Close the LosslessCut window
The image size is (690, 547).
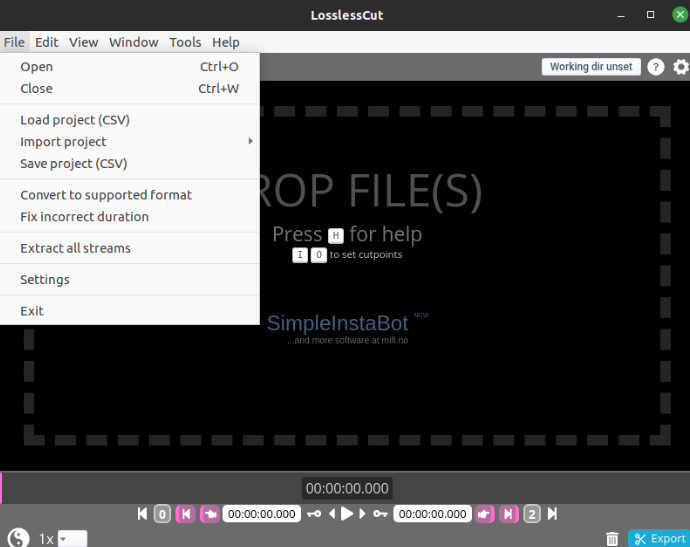click(x=680, y=15)
